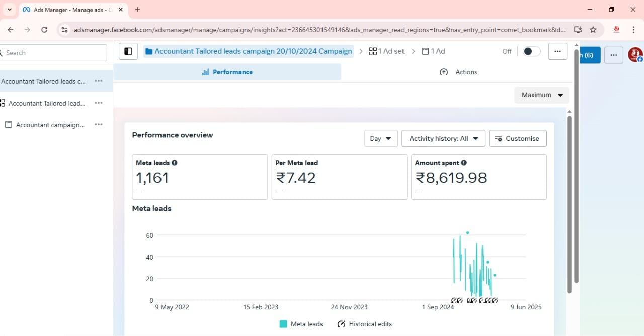Click the Search input field
Image resolution: width=644 pixels, height=336 pixels.
(54, 53)
